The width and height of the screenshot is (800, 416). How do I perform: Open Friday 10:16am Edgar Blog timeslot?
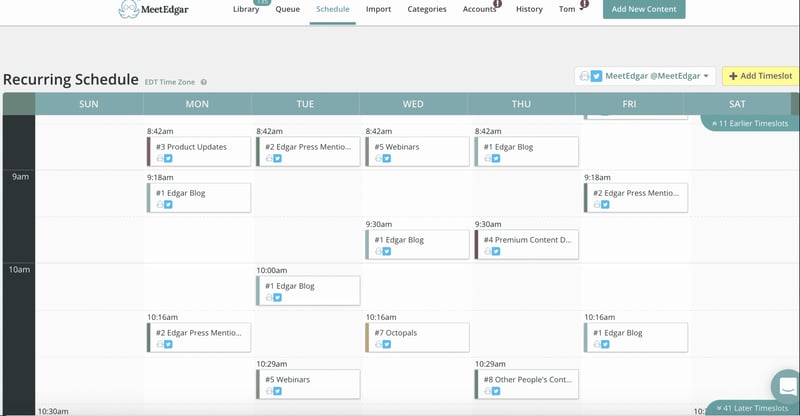(x=636, y=337)
